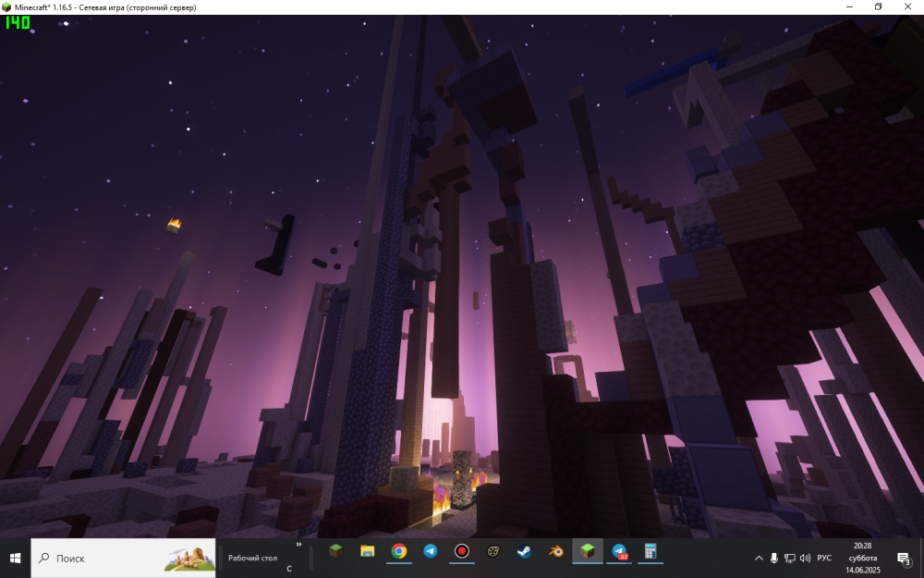Click Minecraft icon in title bar

click(6, 7)
